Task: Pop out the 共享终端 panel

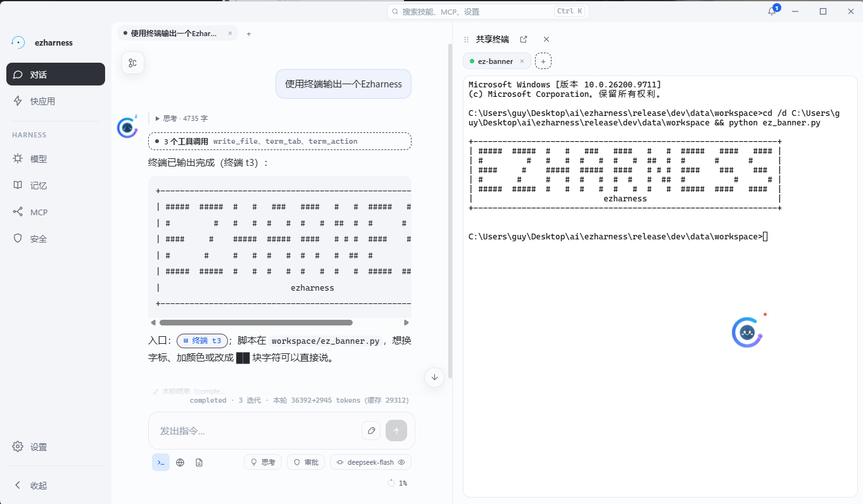Action: tap(524, 39)
